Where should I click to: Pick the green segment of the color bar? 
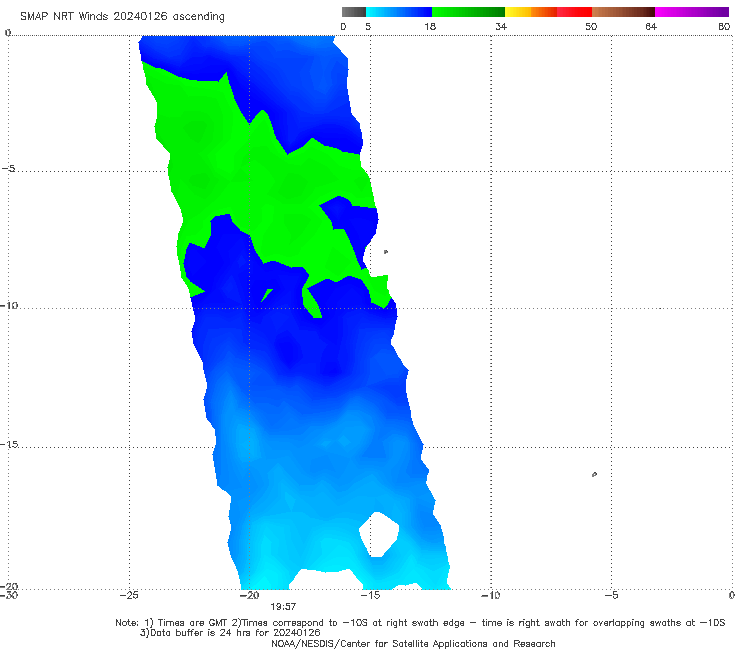pos(468,12)
